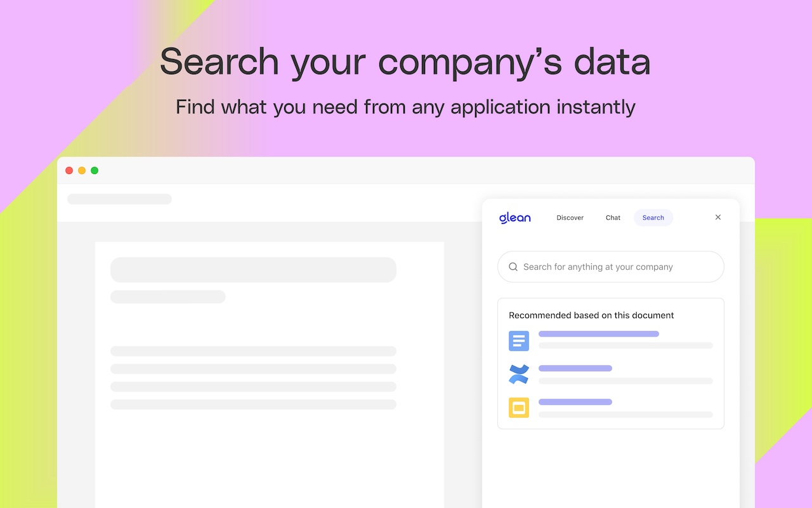Screen dimensions: 812x508
Task: Click the yellow window minimize dot
Action: [x=82, y=170]
